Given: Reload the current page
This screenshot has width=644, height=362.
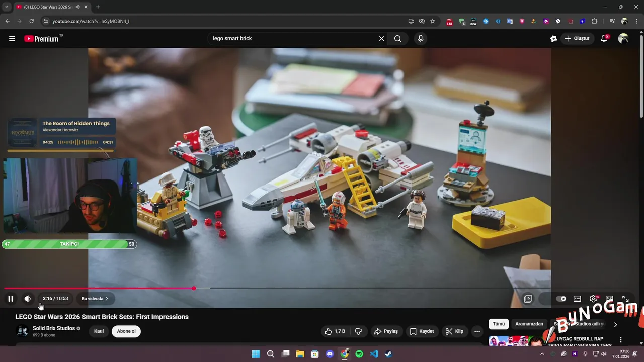Looking at the screenshot, I should coord(31,21).
